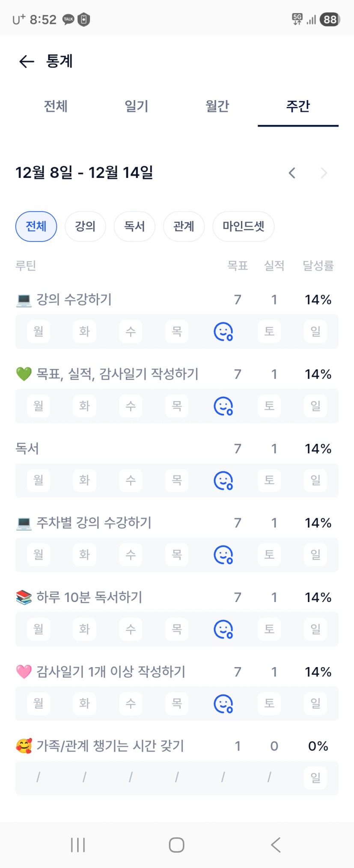Tap the KakaoTalk notification icon in status bar
Screen dimensions: 354x868
pos(68,20)
